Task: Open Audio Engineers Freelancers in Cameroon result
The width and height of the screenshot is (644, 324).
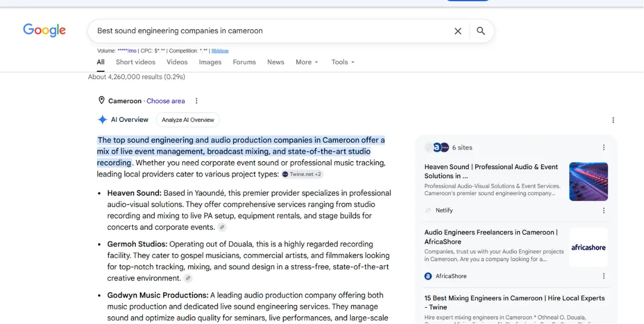Action: pyautogui.click(x=491, y=237)
